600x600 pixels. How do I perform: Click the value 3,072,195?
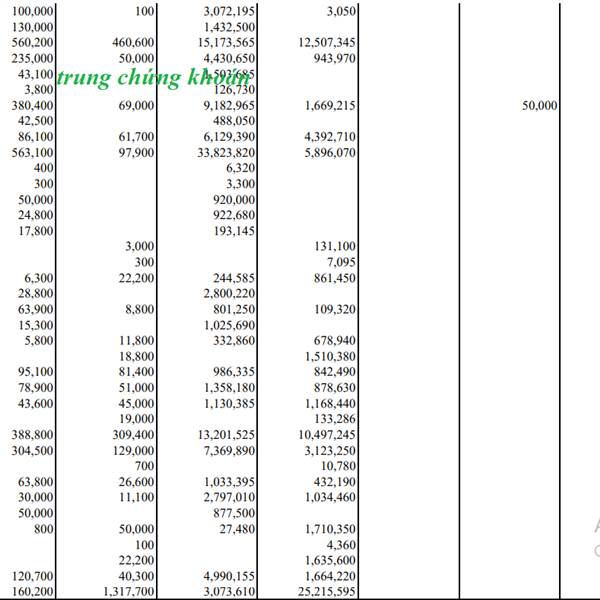(229, 11)
